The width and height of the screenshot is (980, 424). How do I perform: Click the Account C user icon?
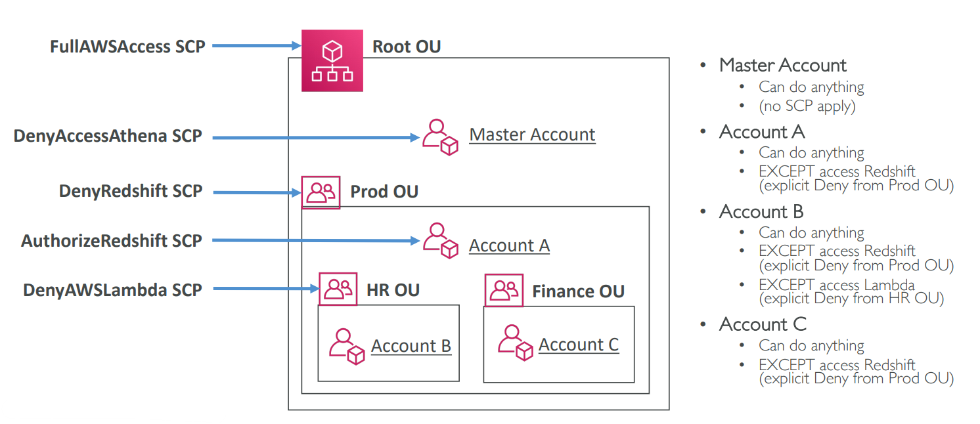[x=515, y=343]
